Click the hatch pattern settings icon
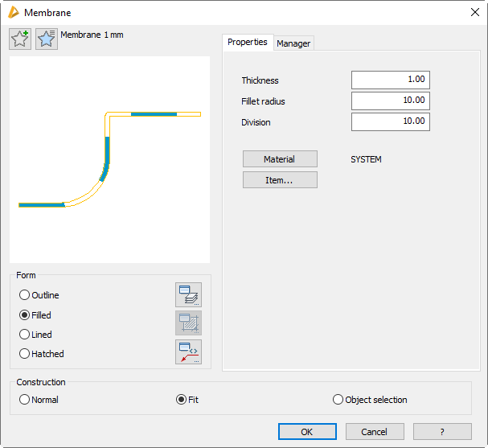This screenshot has width=488, height=448. (188, 323)
